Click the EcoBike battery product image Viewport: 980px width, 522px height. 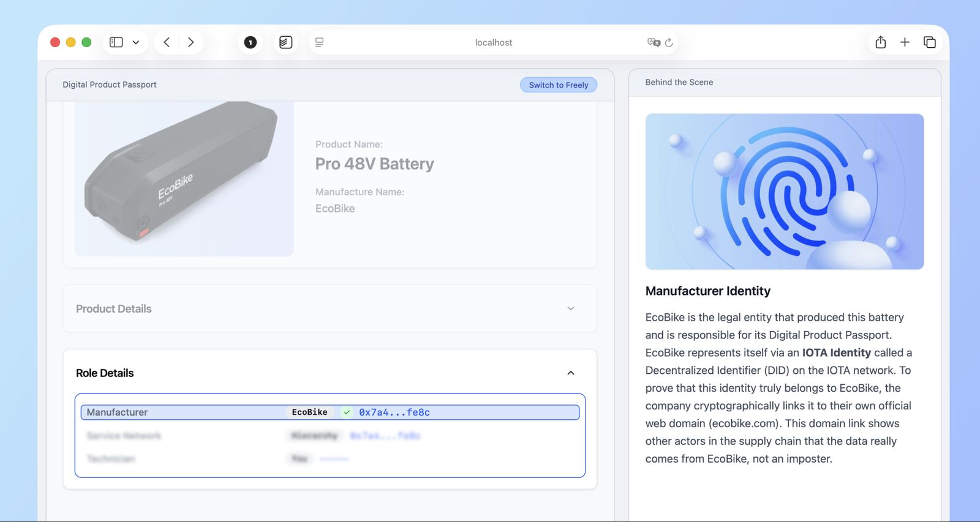(184, 179)
